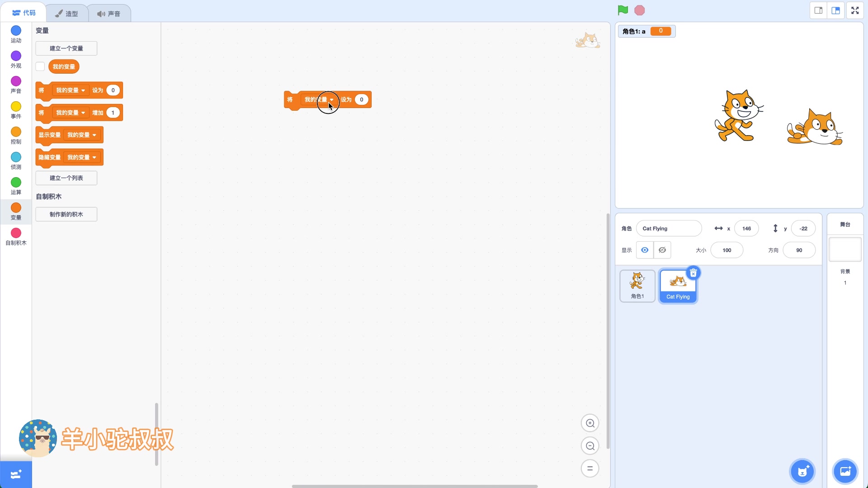
Task: Select the 运动 block category
Action: [15, 33]
